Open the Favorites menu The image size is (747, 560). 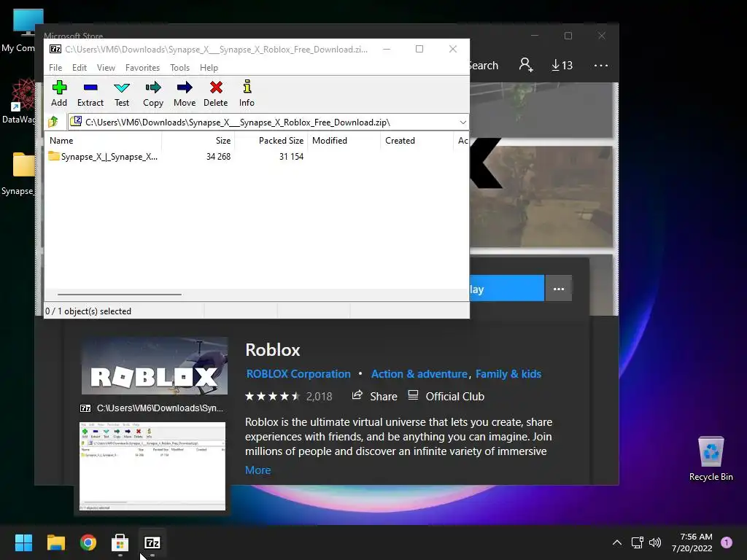coord(142,68)
